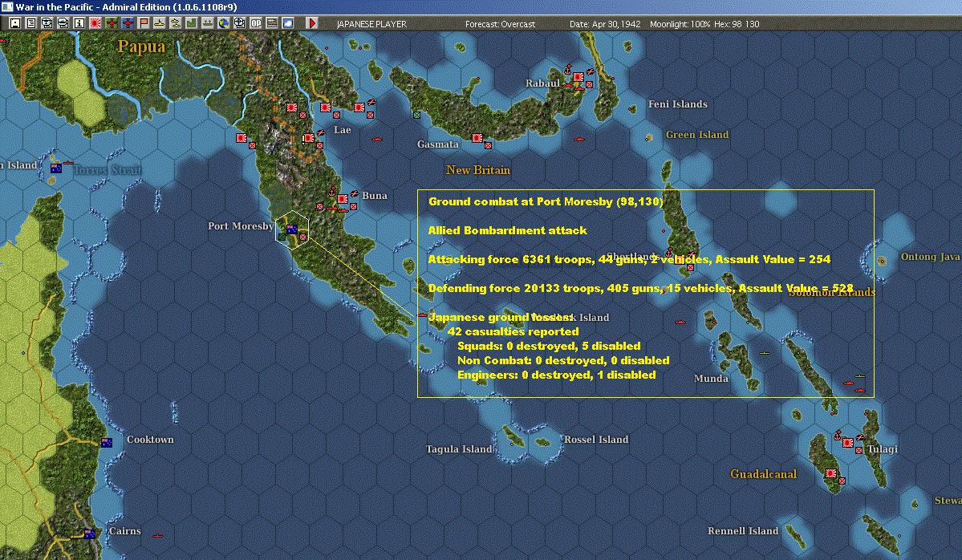962x560 pixels.
Task: Select the red ship task force south of Rabaul
Action: click(578, 140)
